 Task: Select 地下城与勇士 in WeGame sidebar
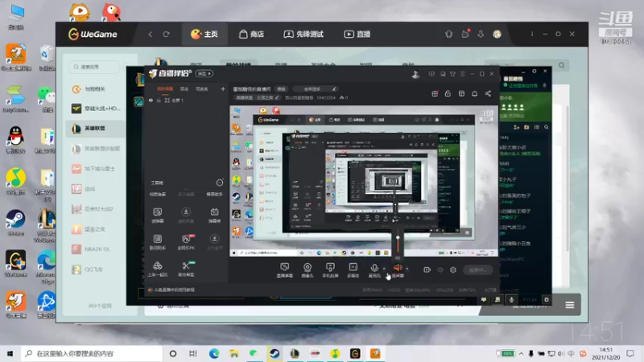coord(96,169)
